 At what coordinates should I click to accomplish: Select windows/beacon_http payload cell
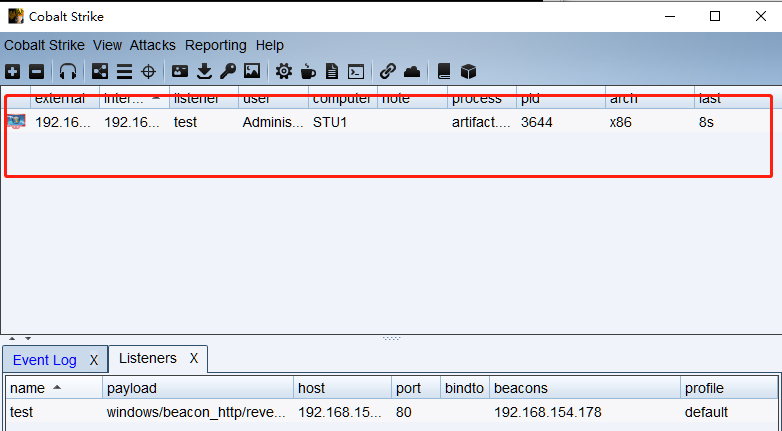click(x=198, y=413)
